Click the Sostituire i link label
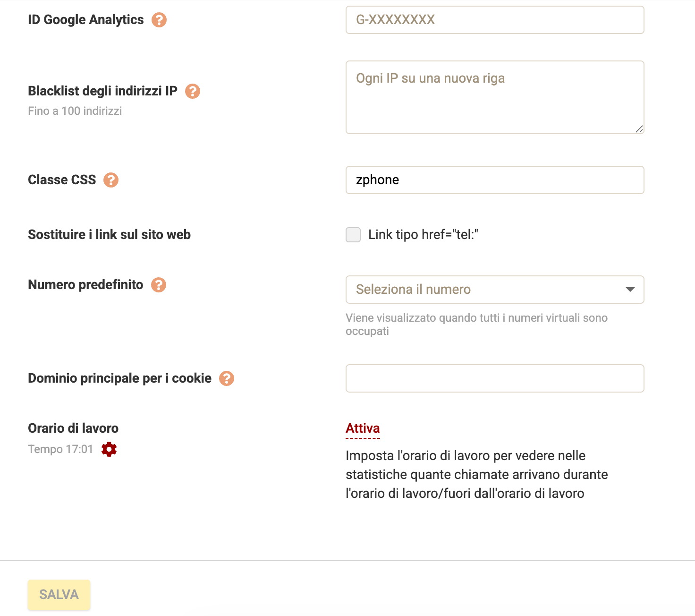Screen dimensions: 695x616 coord(109,234)
